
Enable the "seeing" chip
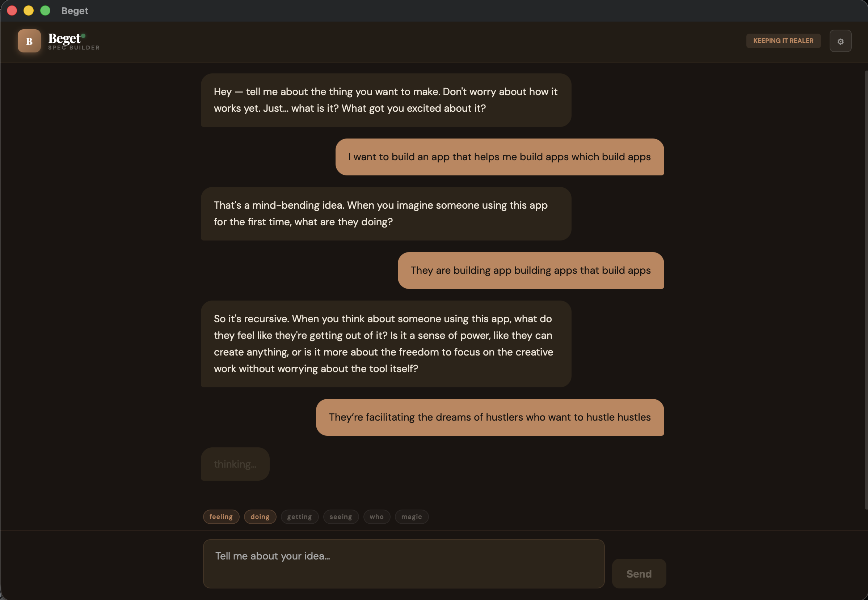341,516
